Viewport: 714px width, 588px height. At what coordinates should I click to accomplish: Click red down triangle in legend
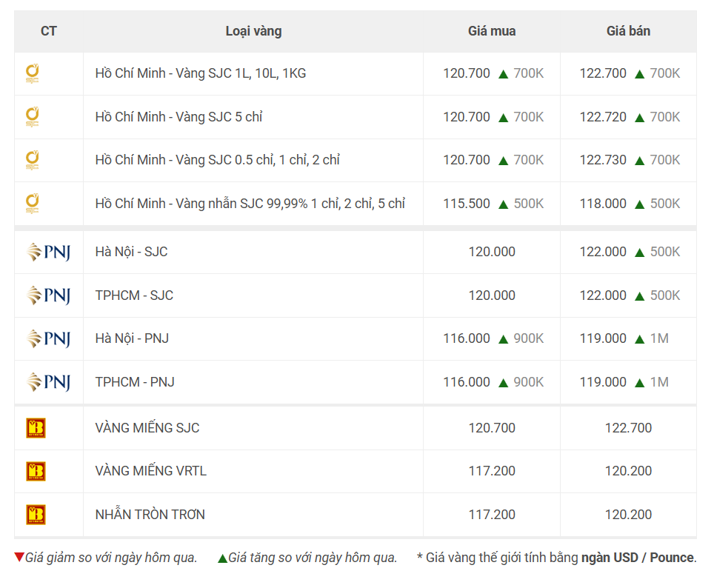(19, 557)
